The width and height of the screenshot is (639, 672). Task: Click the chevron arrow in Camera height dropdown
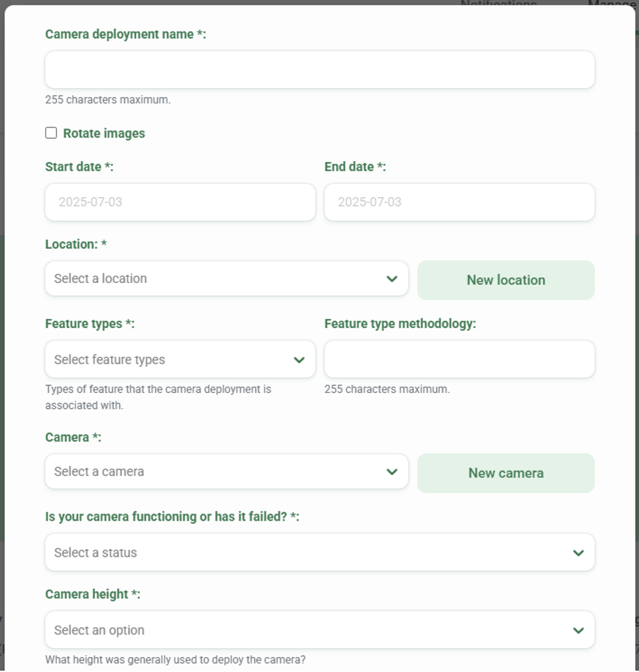click(x=578, y=630)
